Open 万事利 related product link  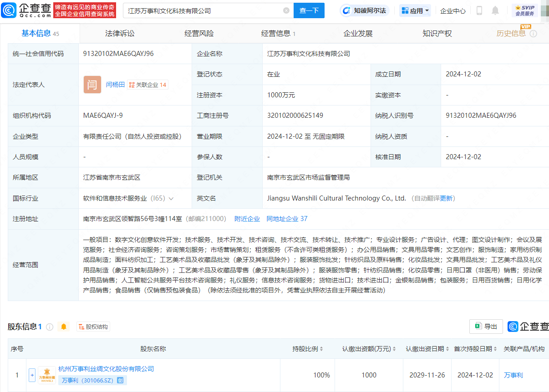tap(513, 375)
